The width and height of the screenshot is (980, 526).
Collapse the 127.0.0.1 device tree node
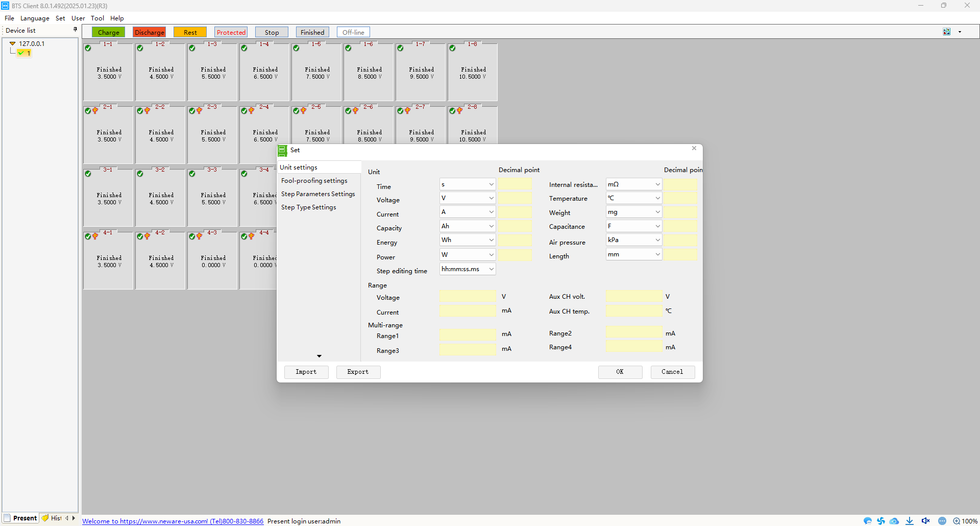pyautogui.click(x=13, y=44)
